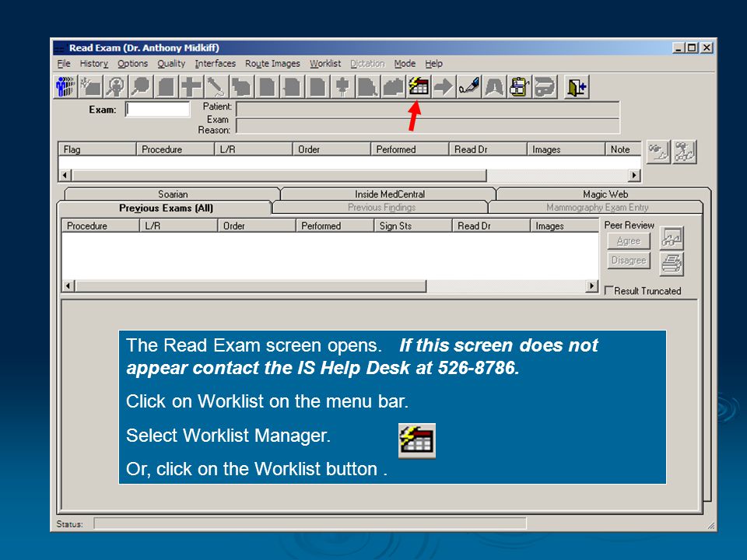Click the open-folder icon left of Worklist button
Screen dimensions: 747x560
393,87
